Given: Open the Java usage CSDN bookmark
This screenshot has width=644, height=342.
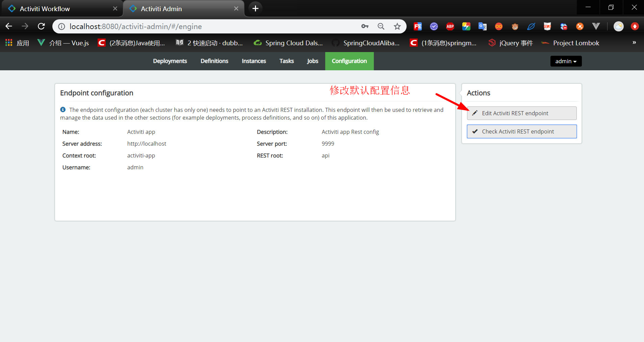Looking at the screenshot, I should click(131, 43).
